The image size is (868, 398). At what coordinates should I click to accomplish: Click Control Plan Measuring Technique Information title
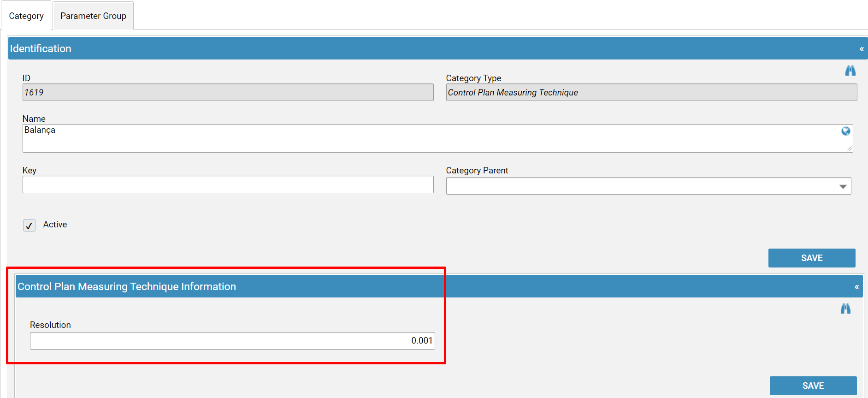[127, 286]
